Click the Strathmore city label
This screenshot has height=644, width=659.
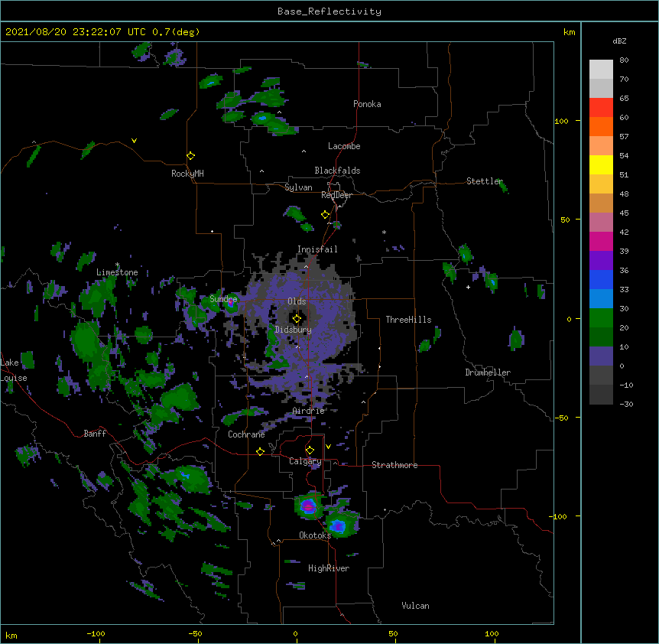(394, 465)
